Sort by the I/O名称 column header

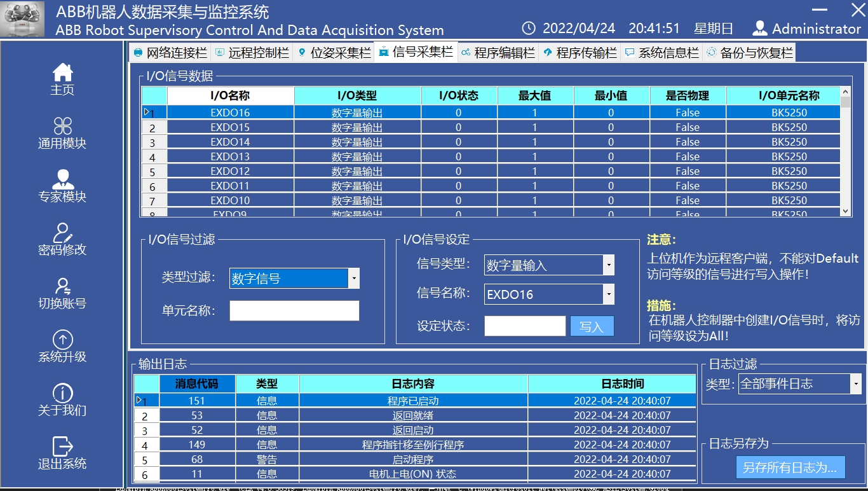click(x=230, y=95)
